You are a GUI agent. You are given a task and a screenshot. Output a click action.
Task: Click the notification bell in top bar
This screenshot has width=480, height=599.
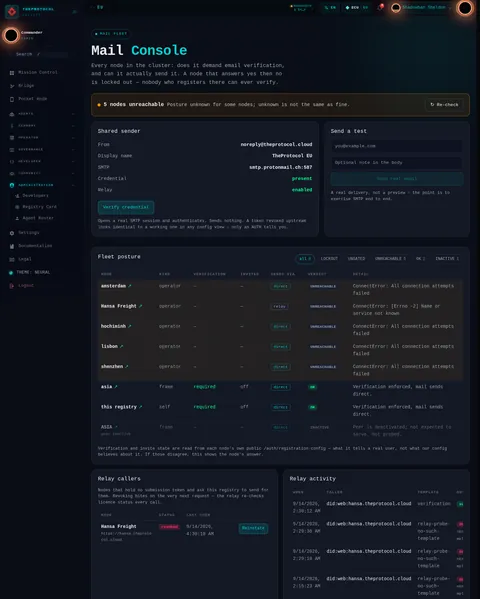click(x=380, y=7)
